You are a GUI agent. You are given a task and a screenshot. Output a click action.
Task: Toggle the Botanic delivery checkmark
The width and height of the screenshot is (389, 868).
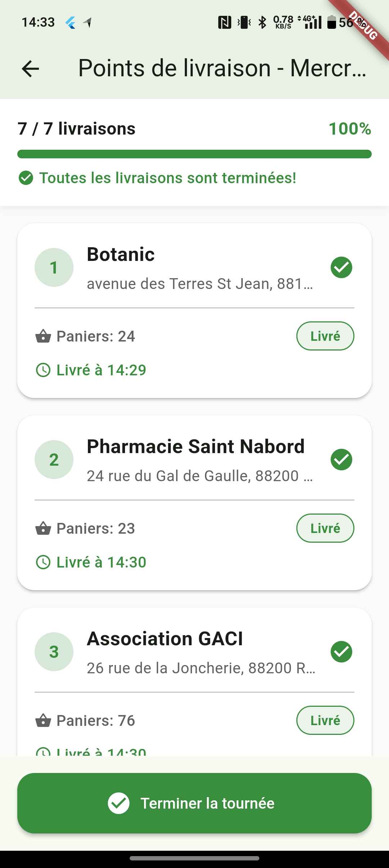[x=341, y=267]
